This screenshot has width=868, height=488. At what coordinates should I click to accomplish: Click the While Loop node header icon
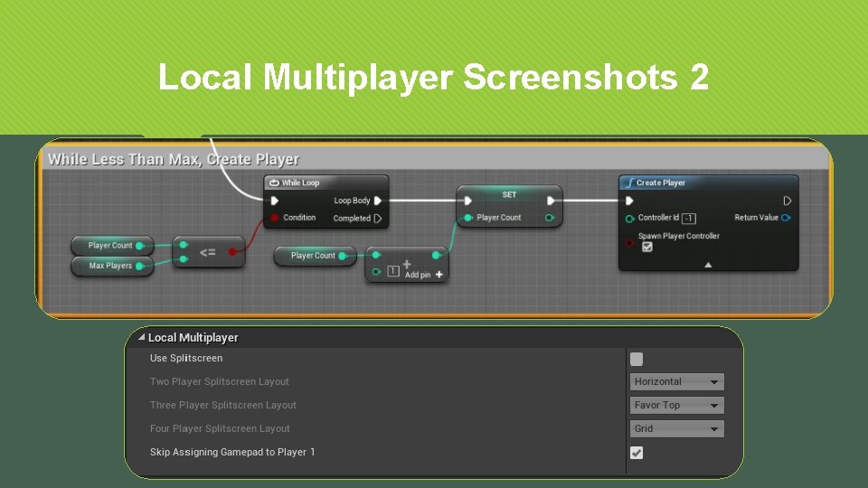coord(274,183)
